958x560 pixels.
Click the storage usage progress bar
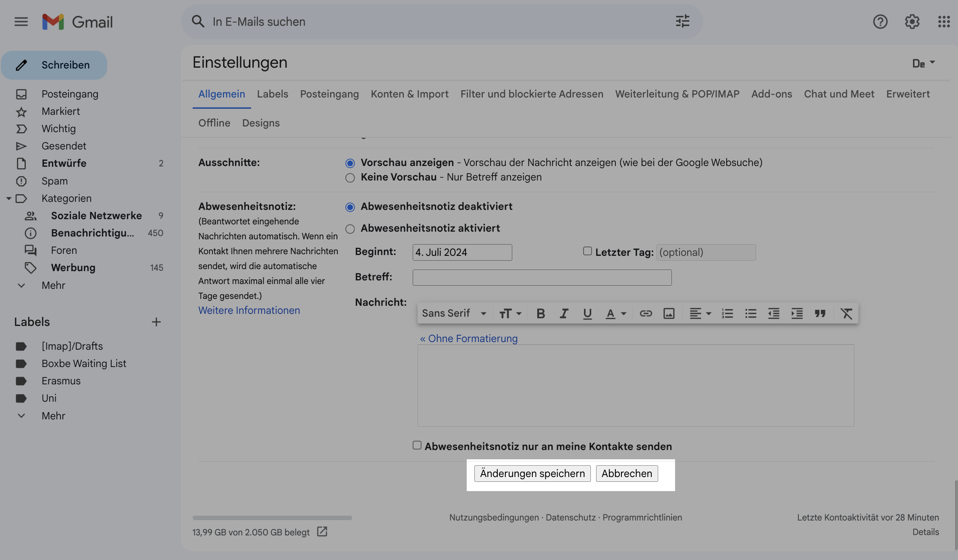[x=272, y=518]
